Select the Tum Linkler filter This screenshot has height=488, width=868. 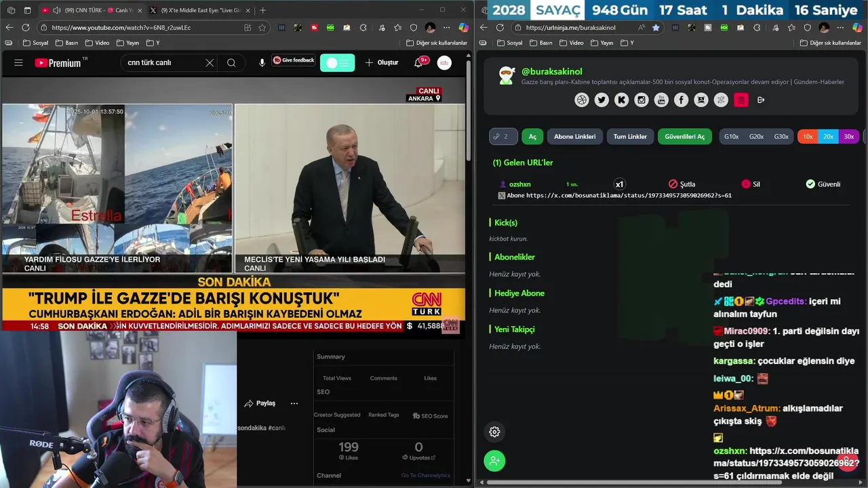point(630,136)
